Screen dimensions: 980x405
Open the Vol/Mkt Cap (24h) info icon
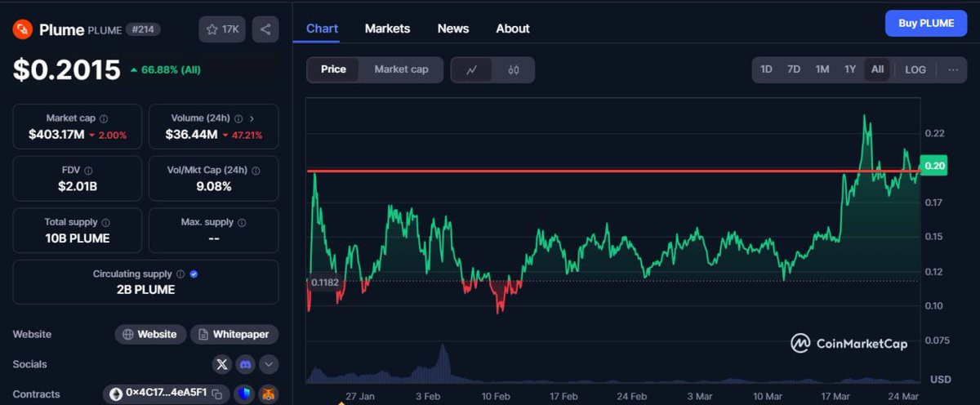pos(256,171)
